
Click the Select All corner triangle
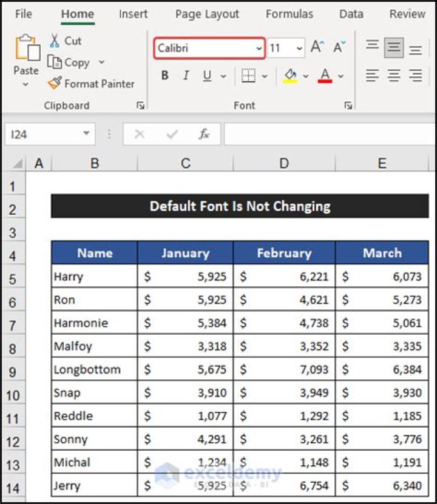click(18, 164)
